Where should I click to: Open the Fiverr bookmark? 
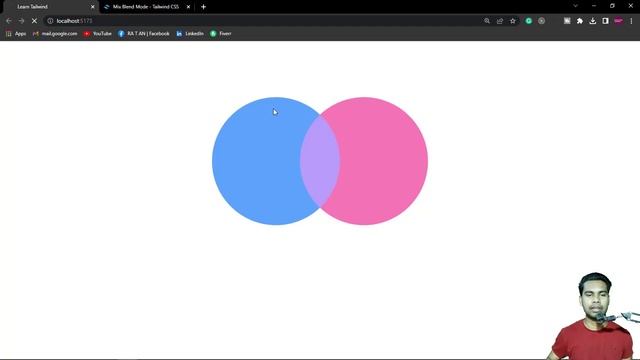221,34
